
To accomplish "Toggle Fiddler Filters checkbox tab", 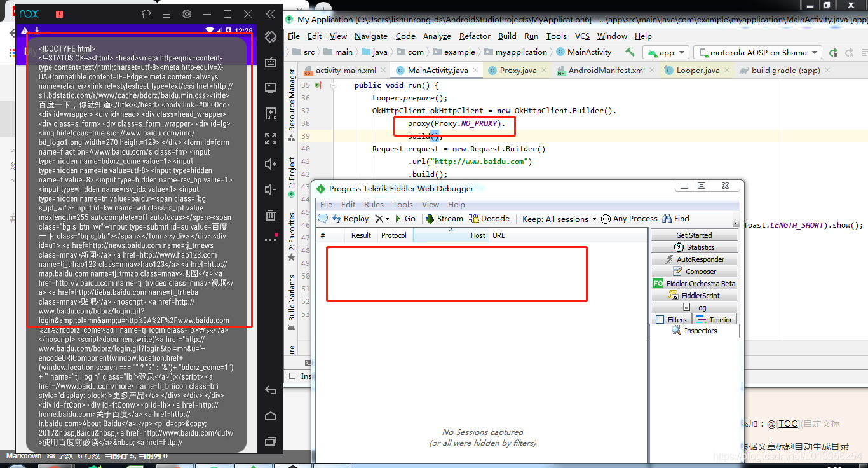I will click(671, 319).
